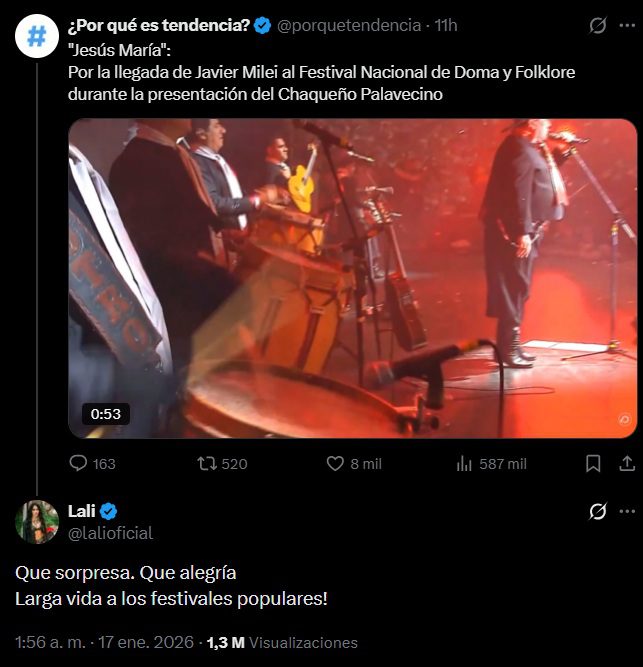The image size is (643, 667).
Task: Open Grok icon on porquetendencia post
Action: 598,26
